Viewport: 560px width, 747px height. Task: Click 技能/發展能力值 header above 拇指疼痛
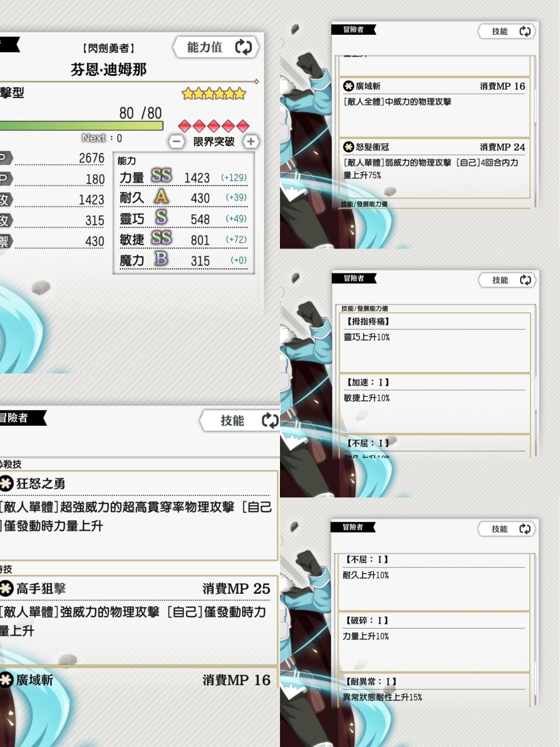pos(365,309)
